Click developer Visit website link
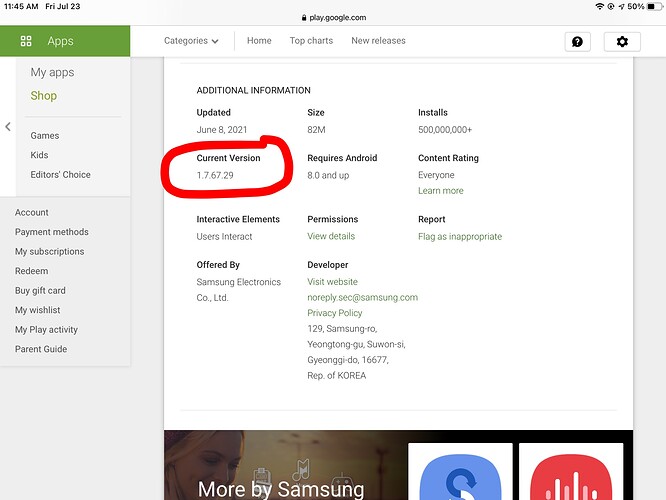 332,282
